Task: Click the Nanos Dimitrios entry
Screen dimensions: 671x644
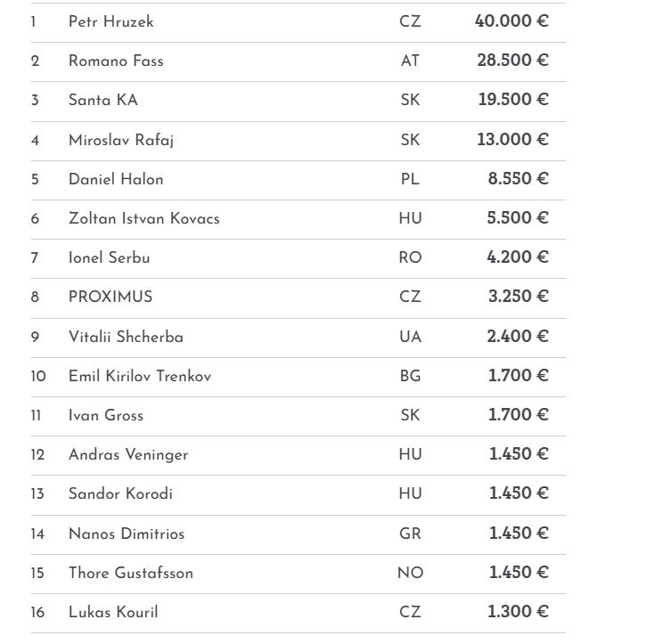Action: click(x=127, y=534)
